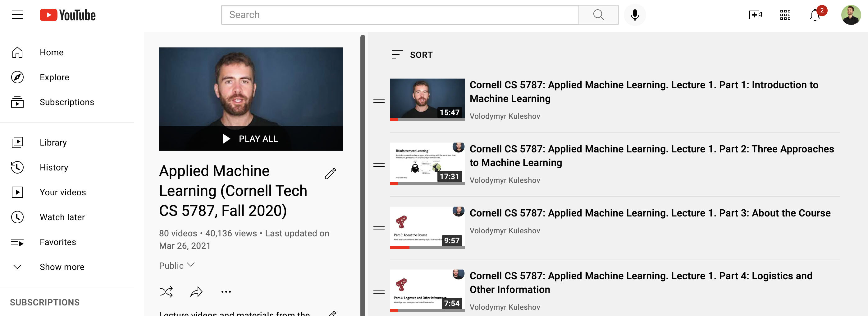The width and height of the screenshot is (868, 316).
Task: Click the voice search microphone icon
Action: [634, 15]
